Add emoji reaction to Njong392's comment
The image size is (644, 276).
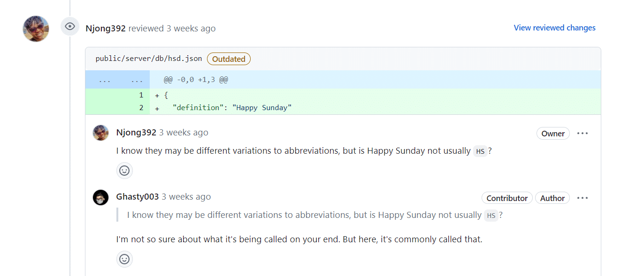click(x=124, y=171)
